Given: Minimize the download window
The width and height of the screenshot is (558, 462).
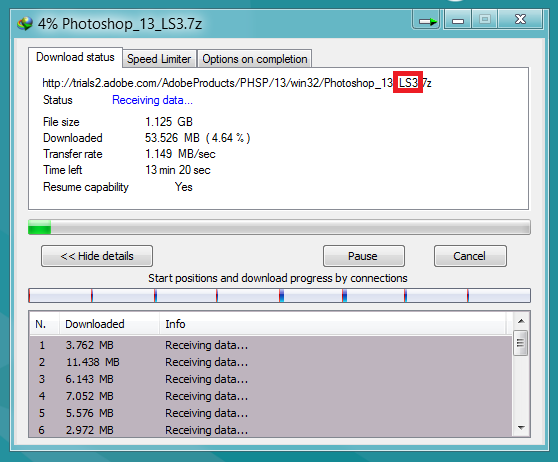Looking at the screenshot, I should (x=458, y=20).
